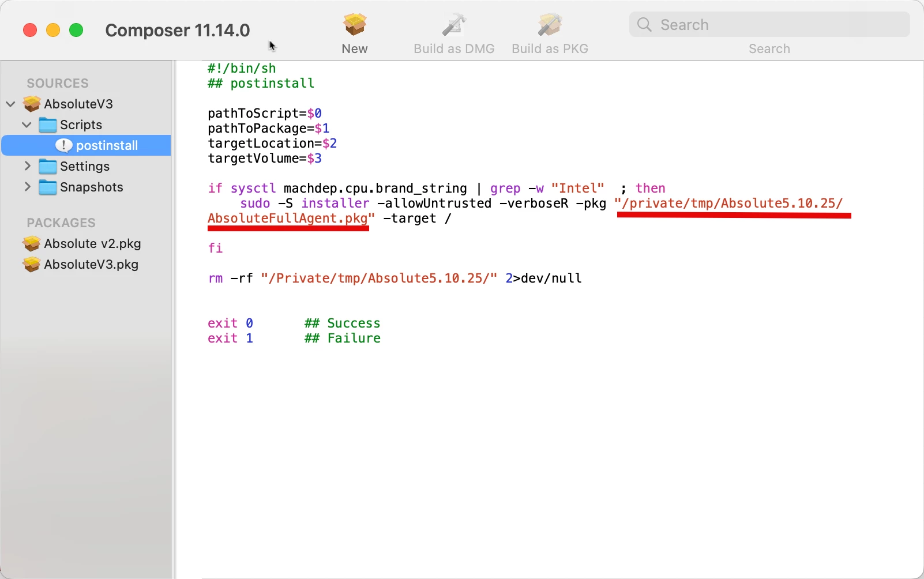Image resolution: width=924 pixels, height=579 pixels.
Task: Click the Build as PKG hammer icon
Action: coord(550,24)
